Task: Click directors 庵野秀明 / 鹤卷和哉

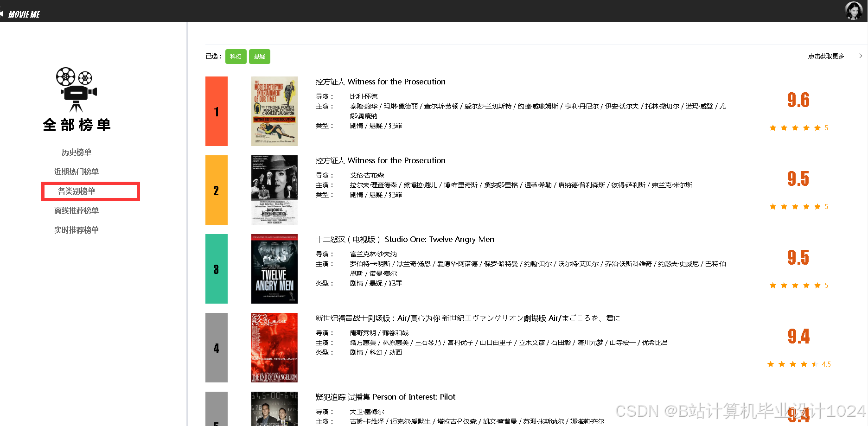Action: [379, 333]
